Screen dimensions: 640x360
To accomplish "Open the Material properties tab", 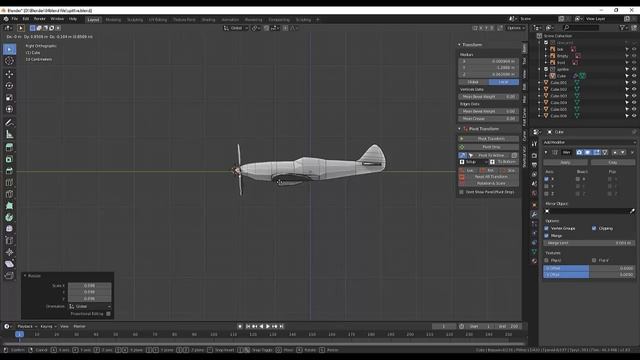I will pyautogui.click(x=534, y=261).
